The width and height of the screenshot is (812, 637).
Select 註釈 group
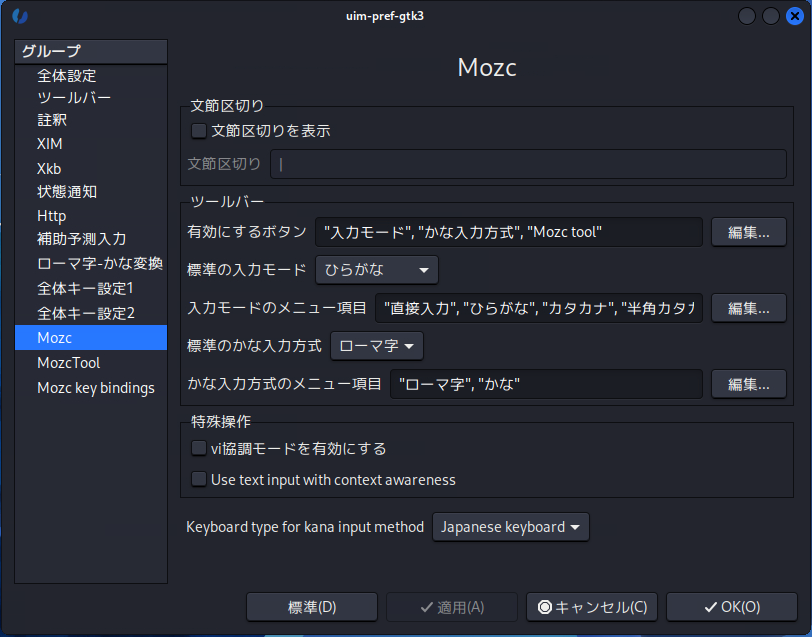coord(91,120)
